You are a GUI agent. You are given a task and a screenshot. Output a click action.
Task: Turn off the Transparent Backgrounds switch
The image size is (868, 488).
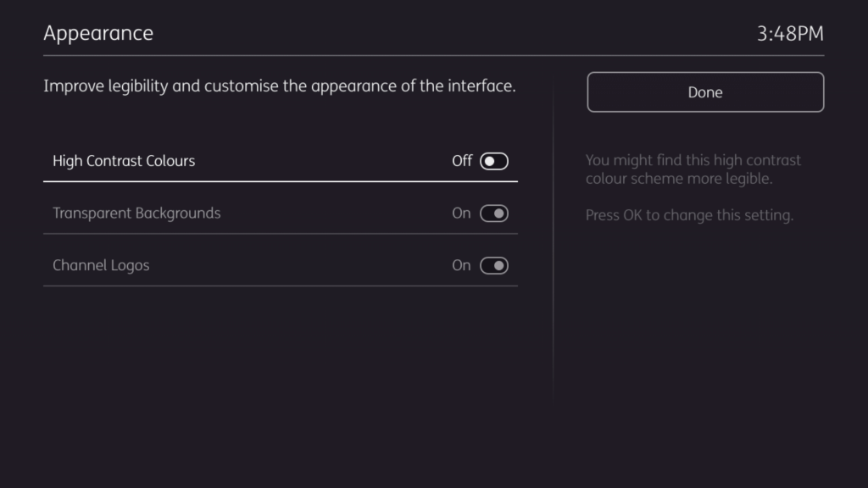coord(493,213)
